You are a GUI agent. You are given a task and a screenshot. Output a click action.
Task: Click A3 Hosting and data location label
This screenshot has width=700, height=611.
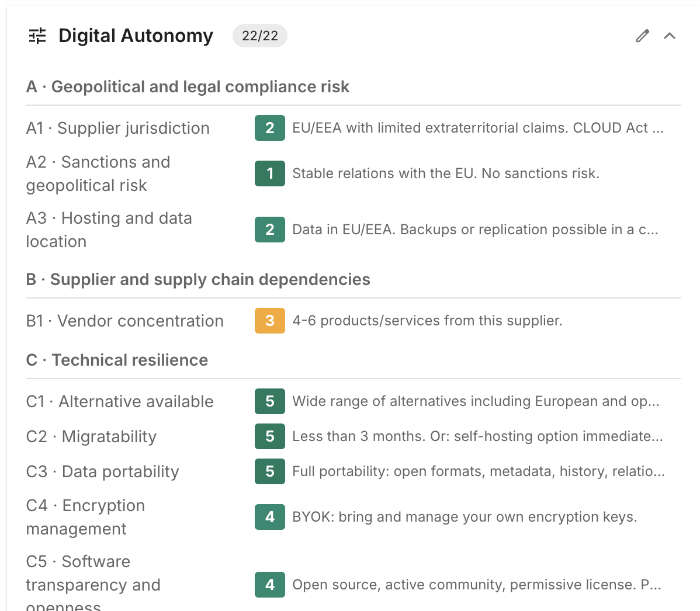[109, 230]
